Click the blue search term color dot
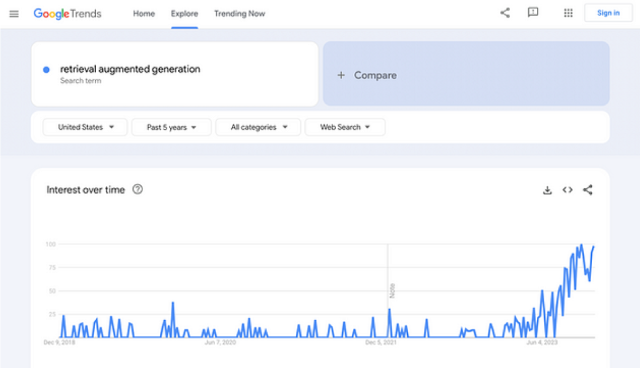Screen dimensions: 640x368 [x=47, y=70]
